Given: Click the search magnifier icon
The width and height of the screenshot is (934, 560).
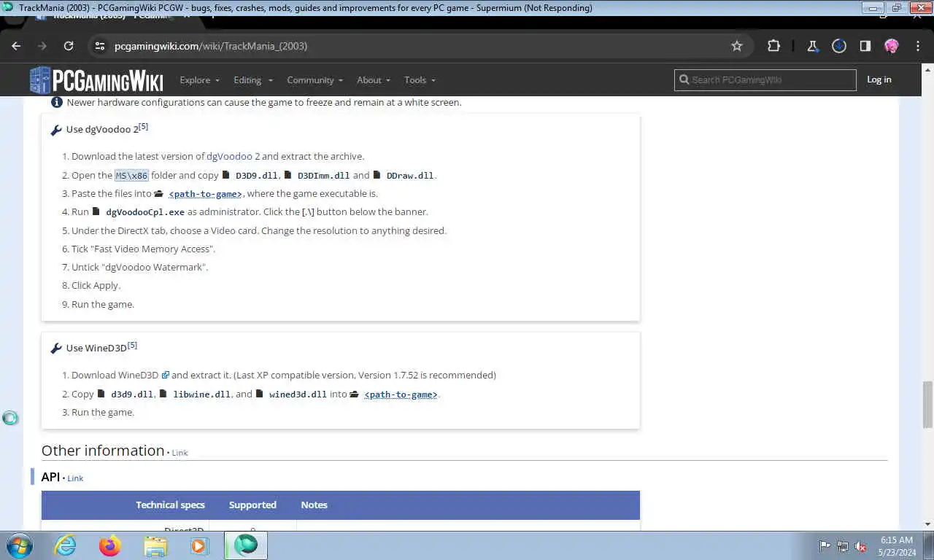Looking at the screenshot, I should coord(684,79).
